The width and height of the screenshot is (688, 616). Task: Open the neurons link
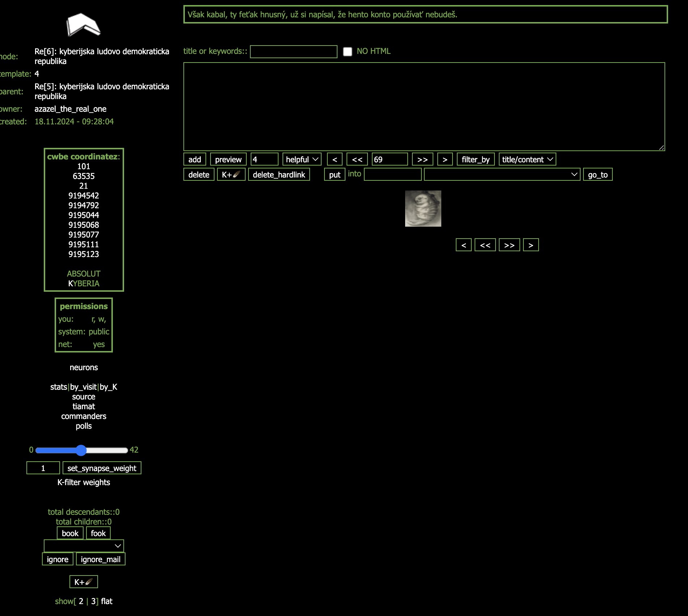pyautogui.click(x=84, y=367)
